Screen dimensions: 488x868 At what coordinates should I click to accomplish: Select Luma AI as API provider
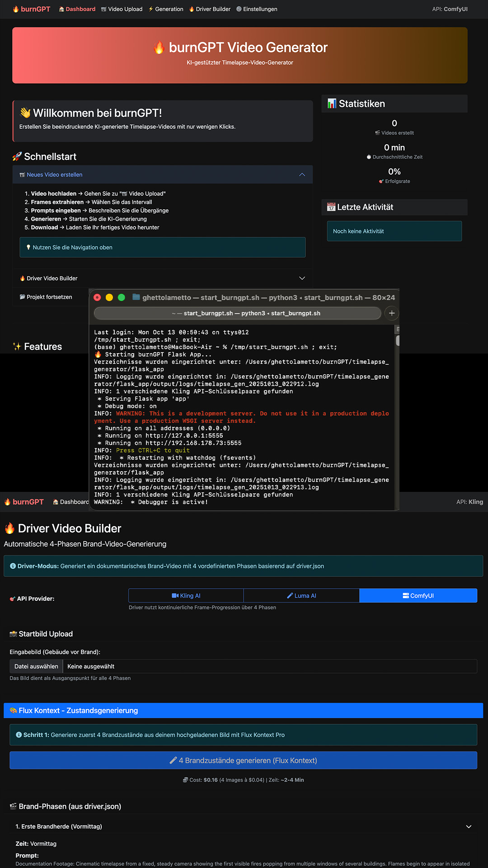pyautogui.click(x=301, y=595)
